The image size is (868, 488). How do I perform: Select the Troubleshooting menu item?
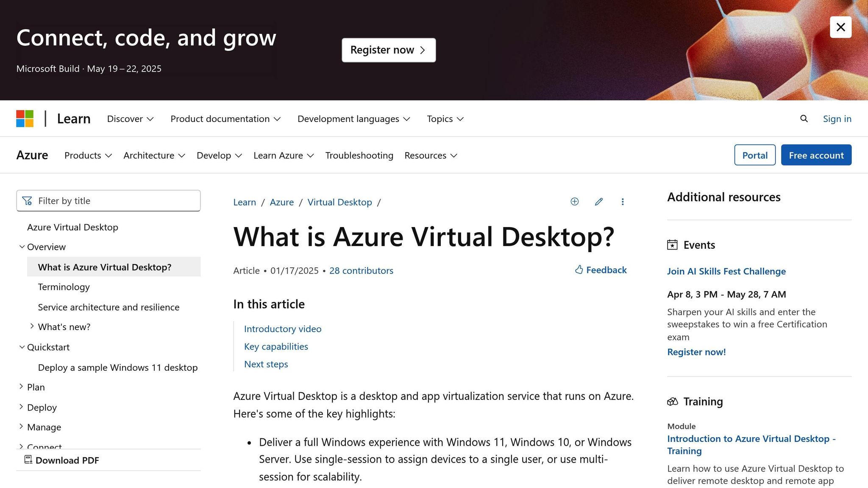tap(359, 155)
